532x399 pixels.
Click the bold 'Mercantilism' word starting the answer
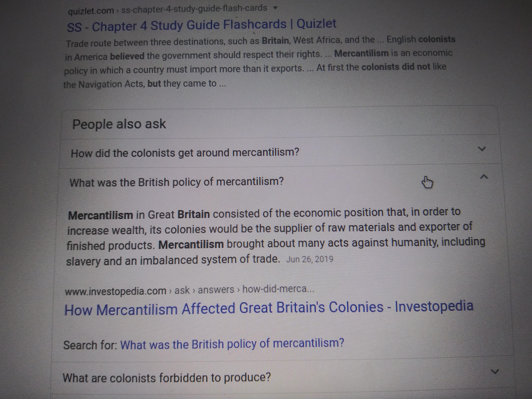coord(101,215)
